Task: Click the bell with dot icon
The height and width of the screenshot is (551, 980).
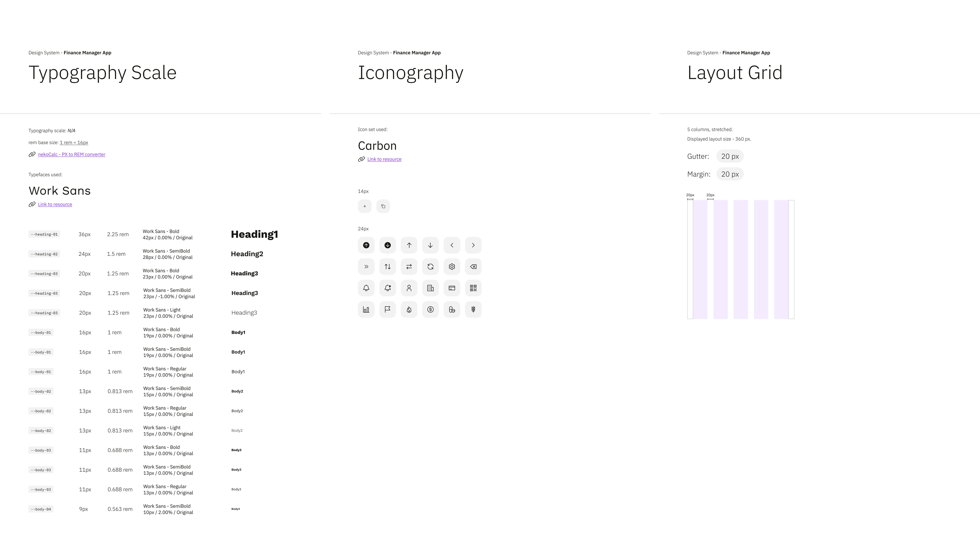Action: [x=388, y=288]
